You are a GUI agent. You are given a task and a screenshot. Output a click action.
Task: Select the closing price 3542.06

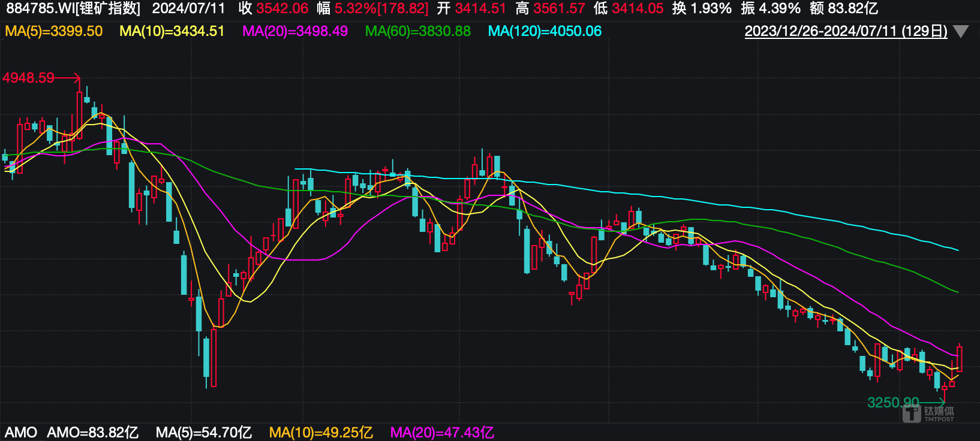click(x=282, y=8)
